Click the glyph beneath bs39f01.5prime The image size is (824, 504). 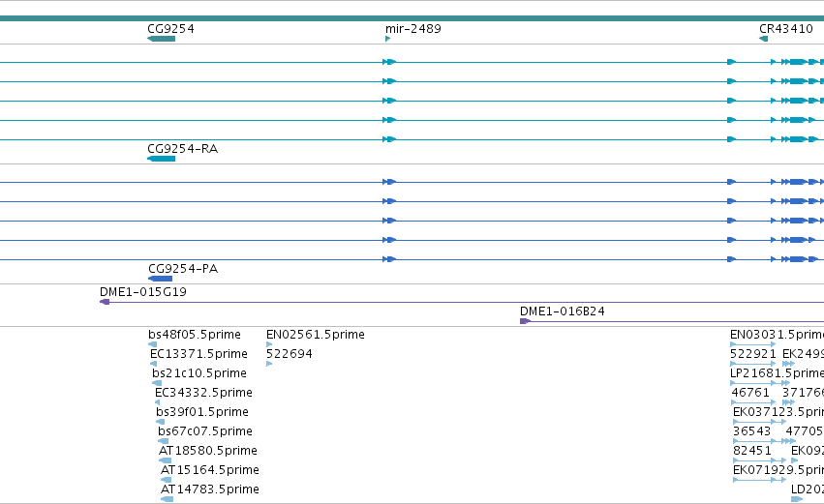pyautogui.click(x=161, y=422)
